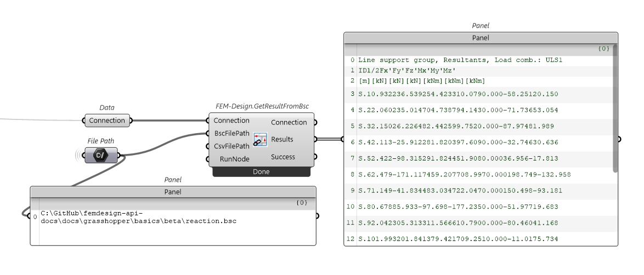Click the BscFilePath input label
The width and height of the screenshot is (644, 275).
click(231, 133)
